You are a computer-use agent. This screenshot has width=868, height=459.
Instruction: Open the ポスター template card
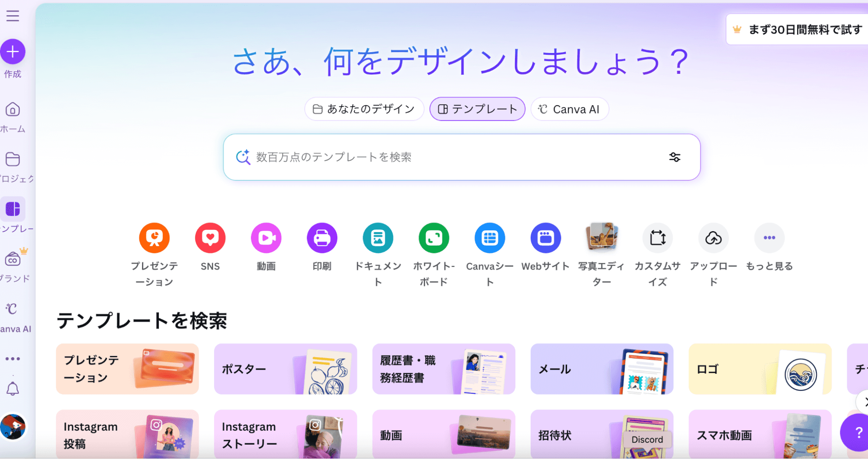tap(285, 369)
